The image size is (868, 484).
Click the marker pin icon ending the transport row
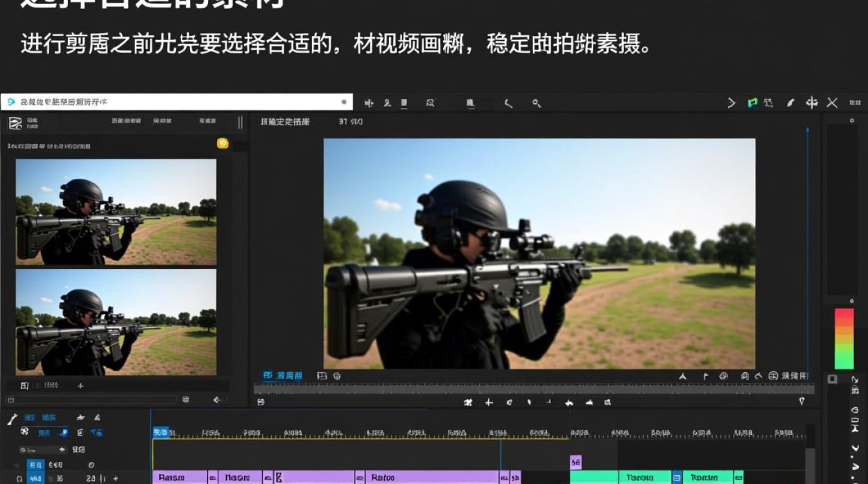pos(801,401)
